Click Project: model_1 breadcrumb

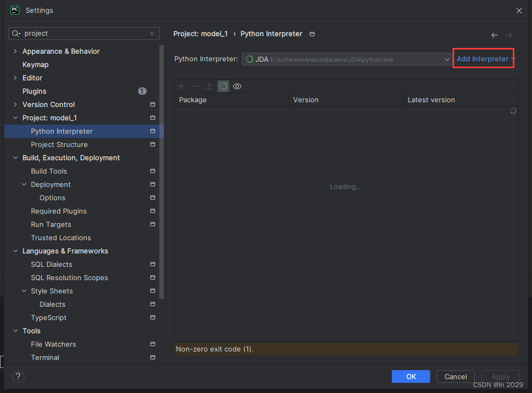coord(200,34)
